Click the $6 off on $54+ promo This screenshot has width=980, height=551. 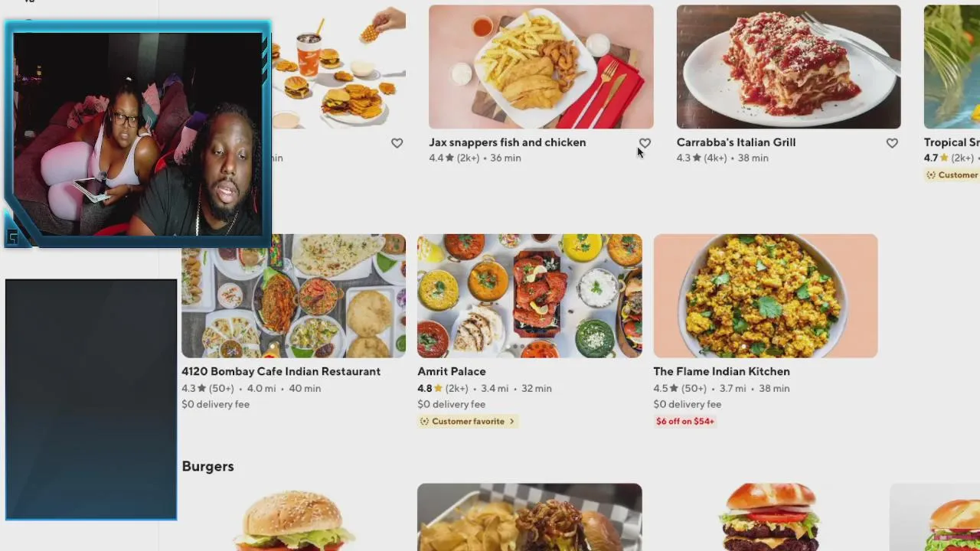(x=685, y=422)
